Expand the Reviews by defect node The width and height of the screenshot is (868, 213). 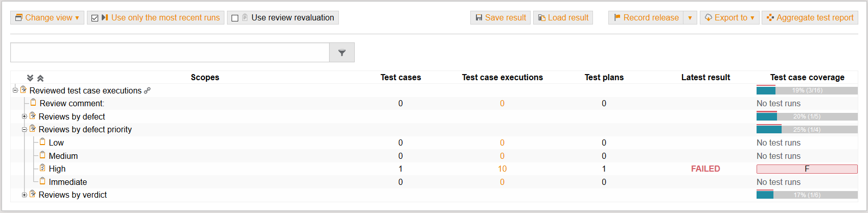pyautogui.click(x=24, y=116)
